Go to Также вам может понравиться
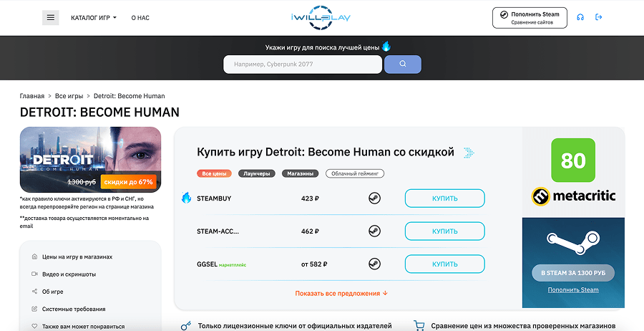Image resolution: width=644 pixels, height=331 pixels. tap(84, 327)
